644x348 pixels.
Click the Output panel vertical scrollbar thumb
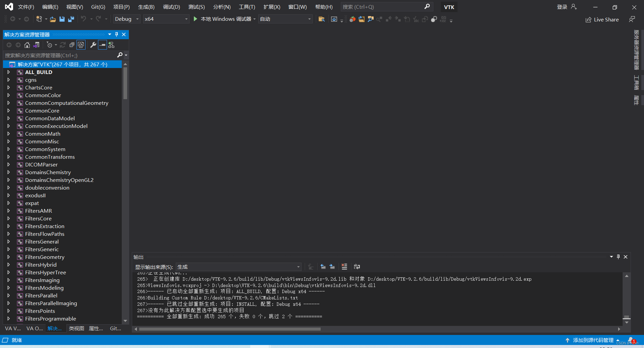(x=627, y=317)
